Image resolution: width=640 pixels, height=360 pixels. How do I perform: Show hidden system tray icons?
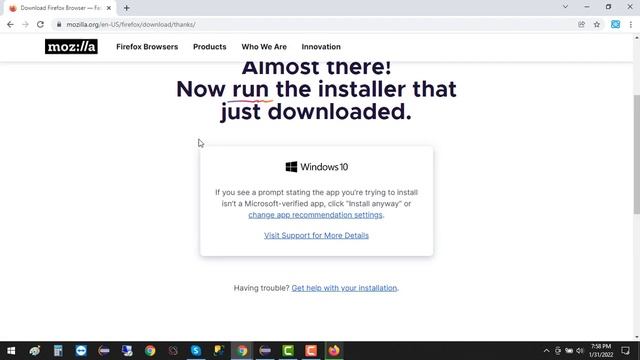[x=546, y=351]
